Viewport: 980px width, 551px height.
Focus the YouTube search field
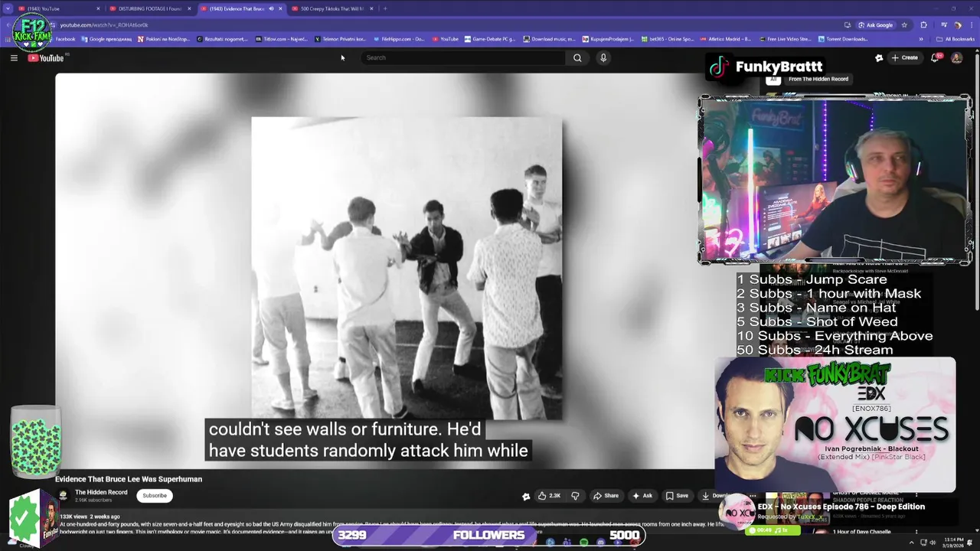coord(463,57)
